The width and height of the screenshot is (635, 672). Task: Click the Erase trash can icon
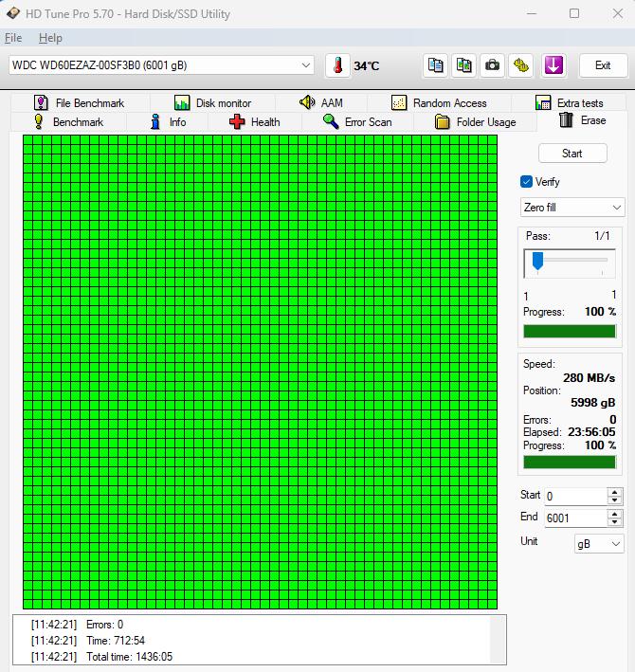[x=566, y=119]
